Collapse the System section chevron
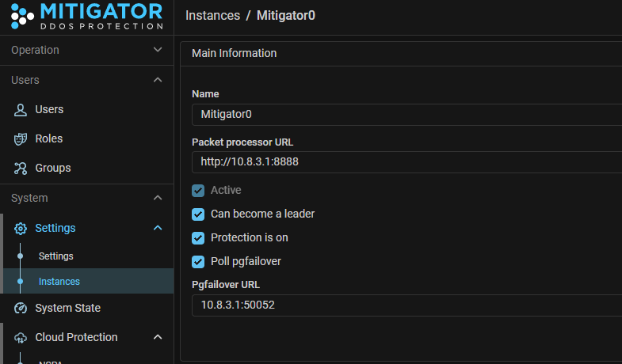622x364 pixels. click(158, 198)
